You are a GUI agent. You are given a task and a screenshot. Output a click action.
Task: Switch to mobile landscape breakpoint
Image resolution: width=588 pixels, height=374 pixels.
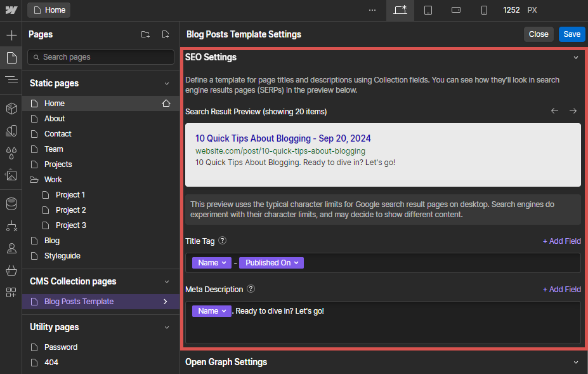(x=456, y=10)
